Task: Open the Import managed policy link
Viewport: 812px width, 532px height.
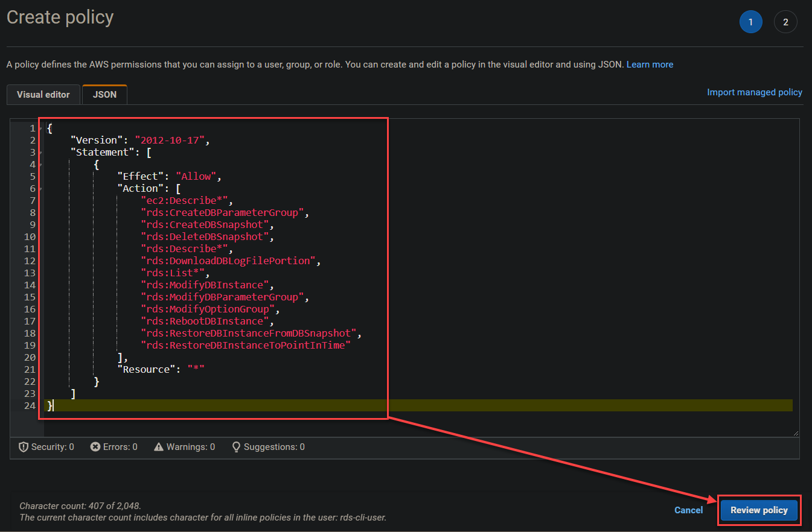Action: point(755,92)
